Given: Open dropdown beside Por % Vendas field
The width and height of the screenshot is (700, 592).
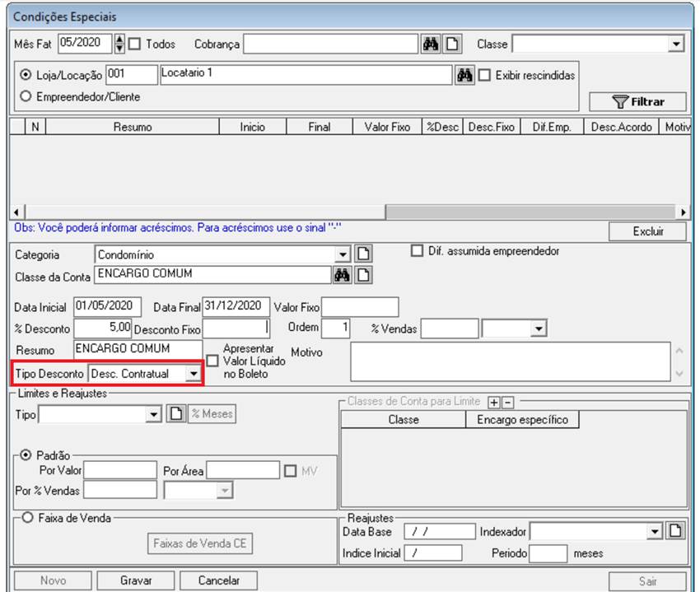Looking at the screenshot, I should [225, 491].
